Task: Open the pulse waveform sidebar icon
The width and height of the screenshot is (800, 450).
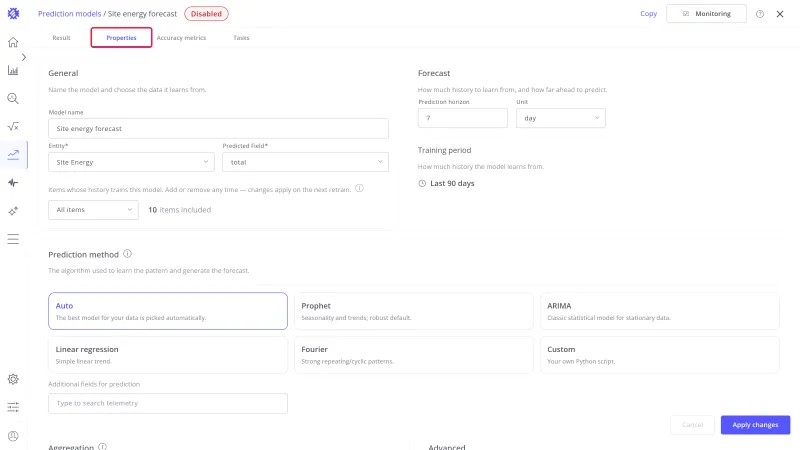Action: 13,183
